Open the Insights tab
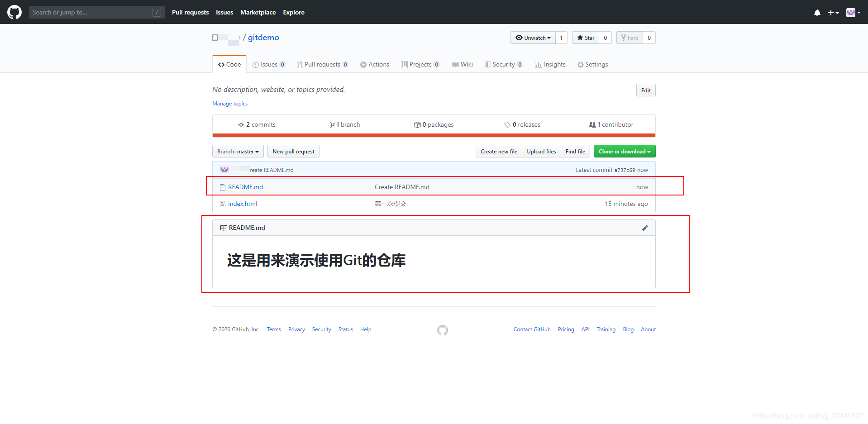The image size is (868, 424). pyautogui.click(x=550, y=64)
